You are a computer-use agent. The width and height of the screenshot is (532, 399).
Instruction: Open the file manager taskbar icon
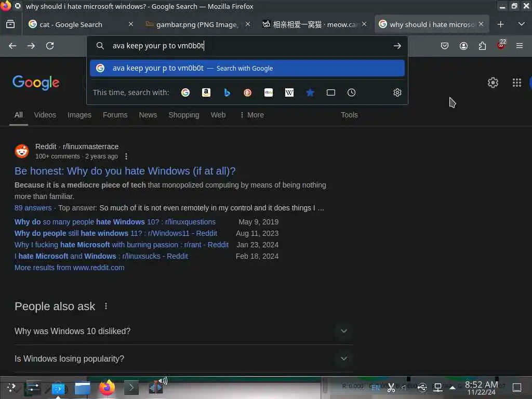click(83, 388)
